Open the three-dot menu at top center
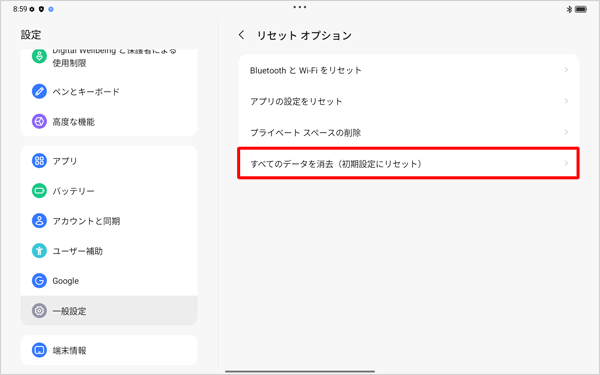600x375 pixels. (x=300, y=7)
